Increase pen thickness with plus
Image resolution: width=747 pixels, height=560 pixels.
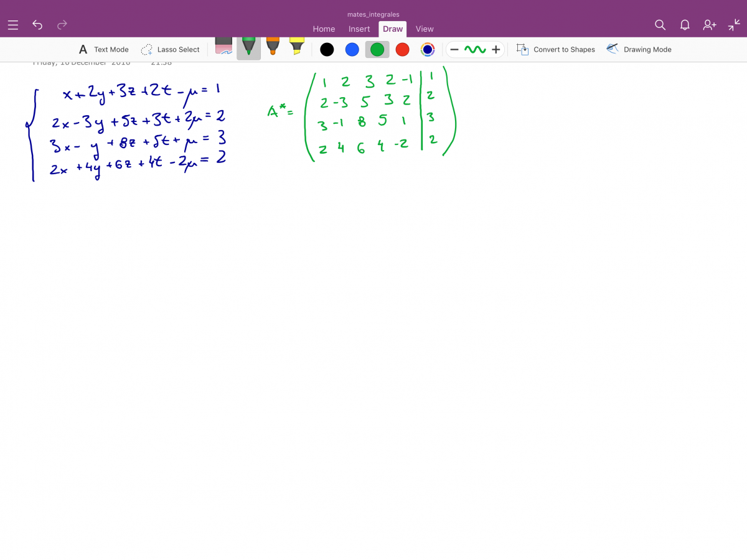(496, 50)
